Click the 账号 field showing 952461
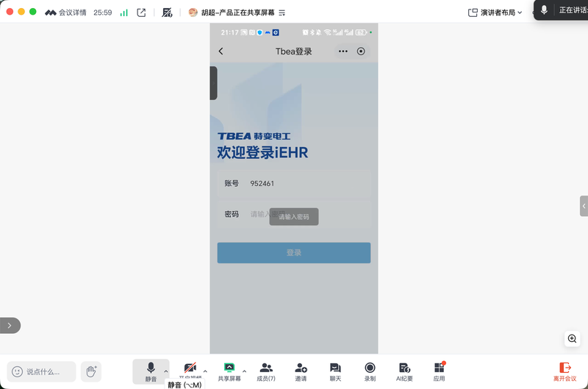Screen dimensions: 588x389 pyautogui.click(x=294, y=183)
